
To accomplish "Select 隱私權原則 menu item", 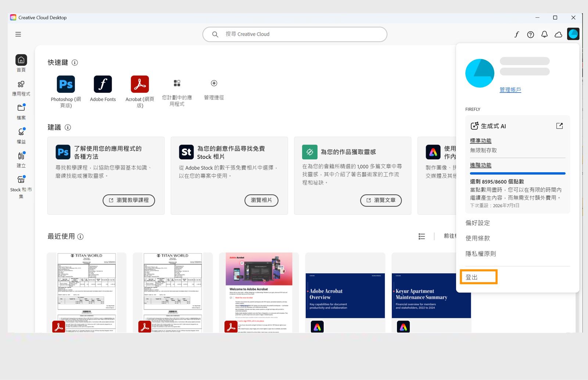I will coord(481,254).
